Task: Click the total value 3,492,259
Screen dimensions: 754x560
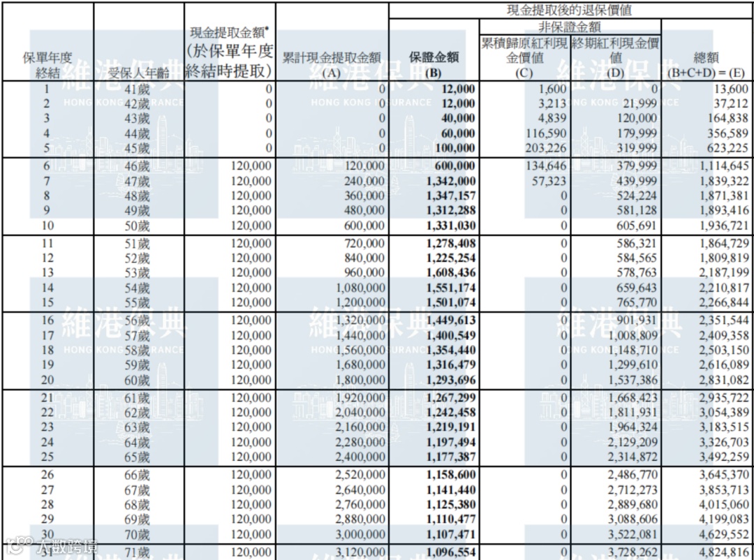Action: pos(724,457)
